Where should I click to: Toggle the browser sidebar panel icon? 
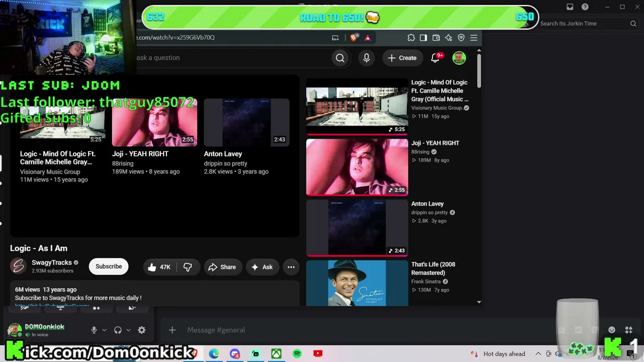pos(424,38)
